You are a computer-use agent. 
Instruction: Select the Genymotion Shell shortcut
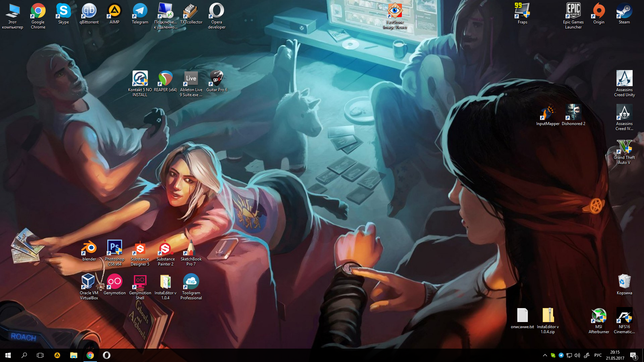(140, 287)
